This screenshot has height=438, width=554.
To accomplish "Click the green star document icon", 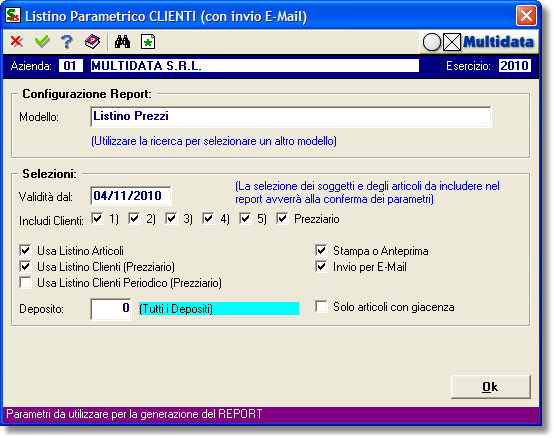I will click(x=148, y=42).
